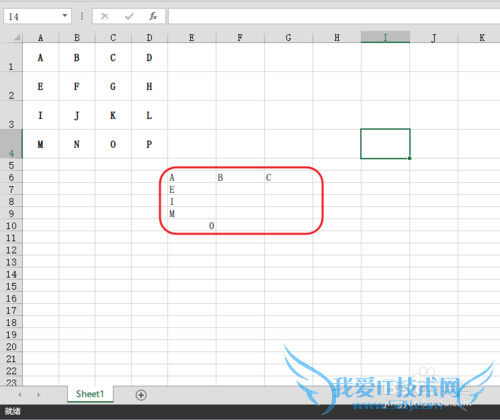
Task: Click the three-dot formula bar handle
Action: pos(82,16)
